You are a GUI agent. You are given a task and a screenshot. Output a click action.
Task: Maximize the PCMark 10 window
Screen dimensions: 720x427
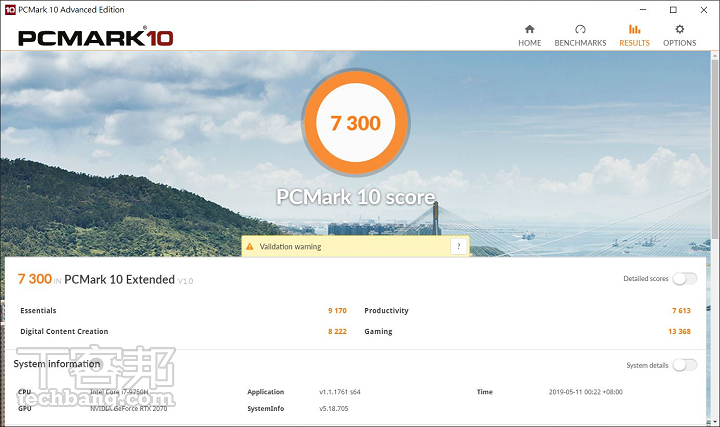(x=673, y=10)
